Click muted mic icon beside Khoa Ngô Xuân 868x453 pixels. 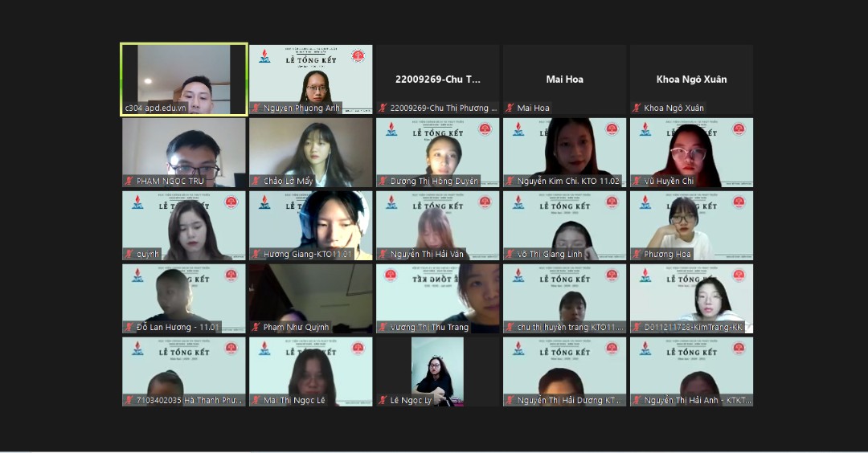[x=637, y=108]
